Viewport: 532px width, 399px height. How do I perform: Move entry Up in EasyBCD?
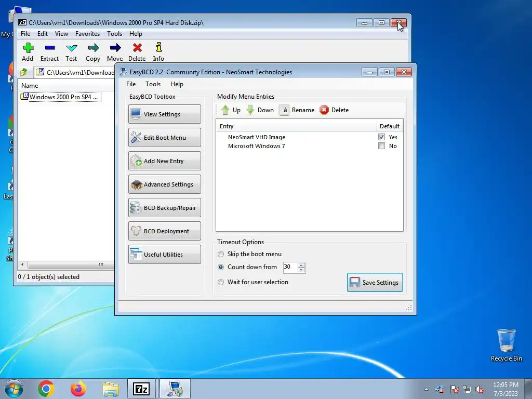coord(231,110)
